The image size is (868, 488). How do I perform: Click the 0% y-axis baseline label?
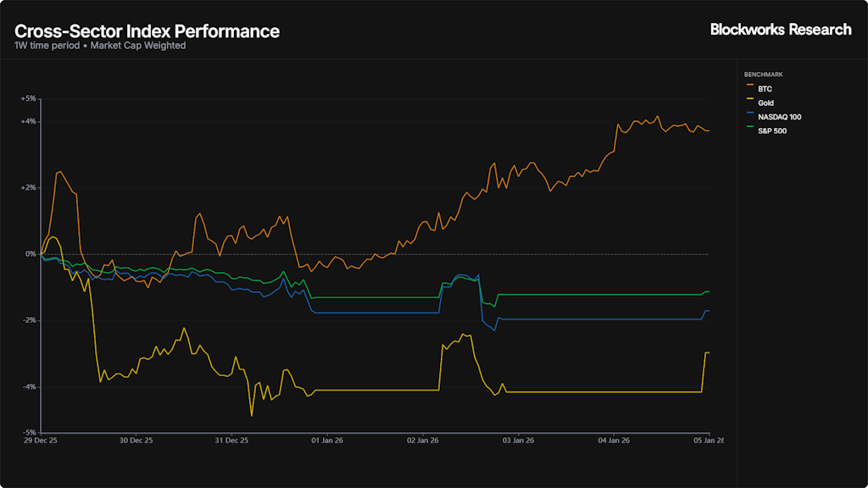click(x=31, y=254)
